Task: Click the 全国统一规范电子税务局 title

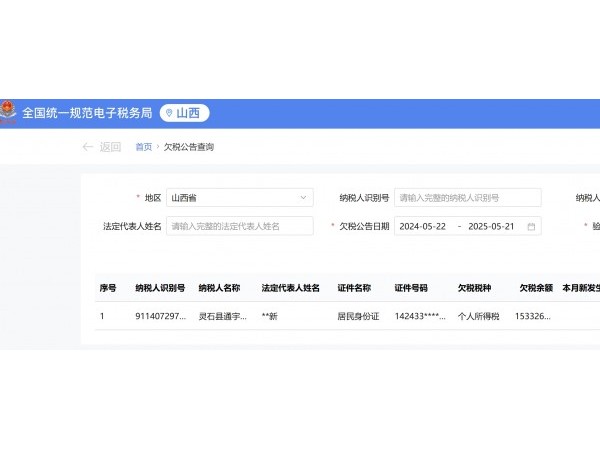Action: click(86, 113)
